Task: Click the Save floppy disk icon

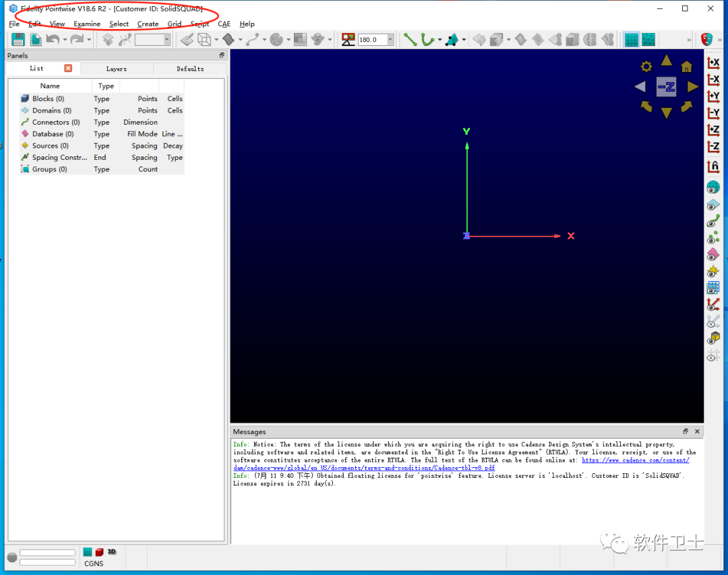Action: (18, 40)
